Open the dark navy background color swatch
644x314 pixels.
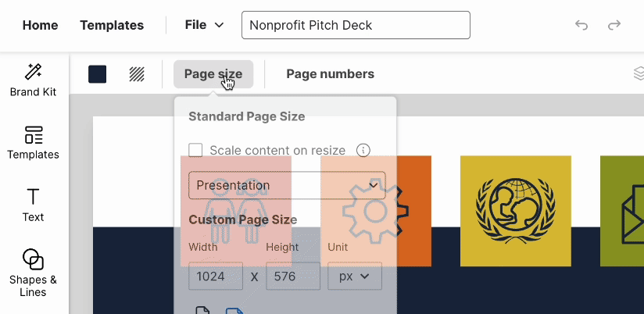click(x=98, y=74)
